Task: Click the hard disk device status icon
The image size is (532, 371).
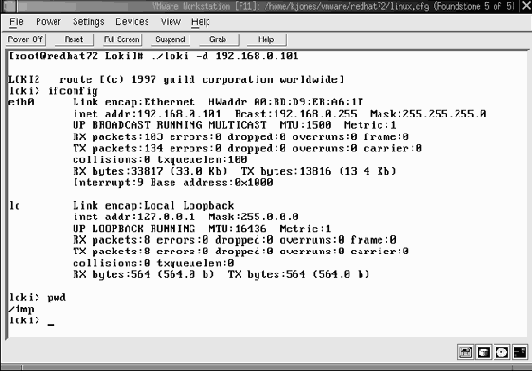Action: 483,353
